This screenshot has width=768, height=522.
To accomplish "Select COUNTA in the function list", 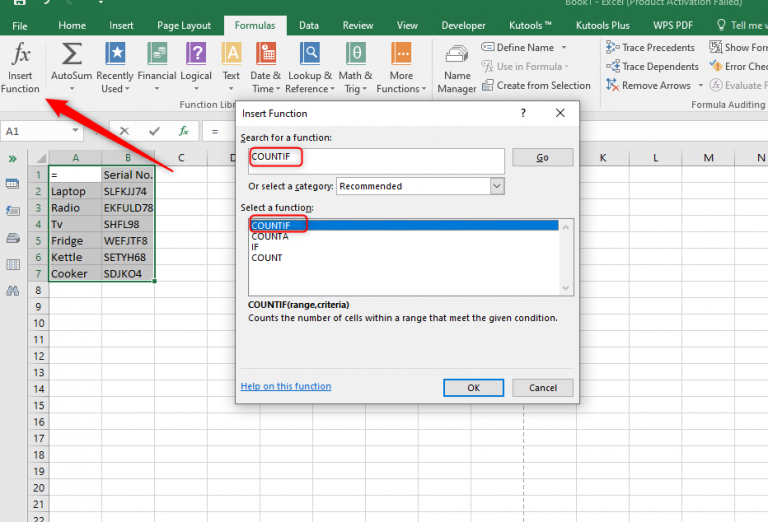I will [270, 236].
